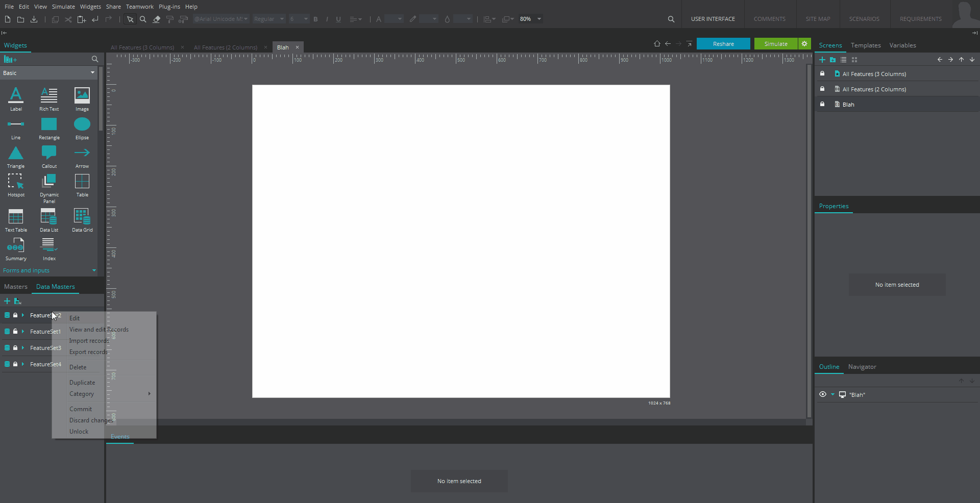Toggle lock on Blah screen

[x=822, y=104]
